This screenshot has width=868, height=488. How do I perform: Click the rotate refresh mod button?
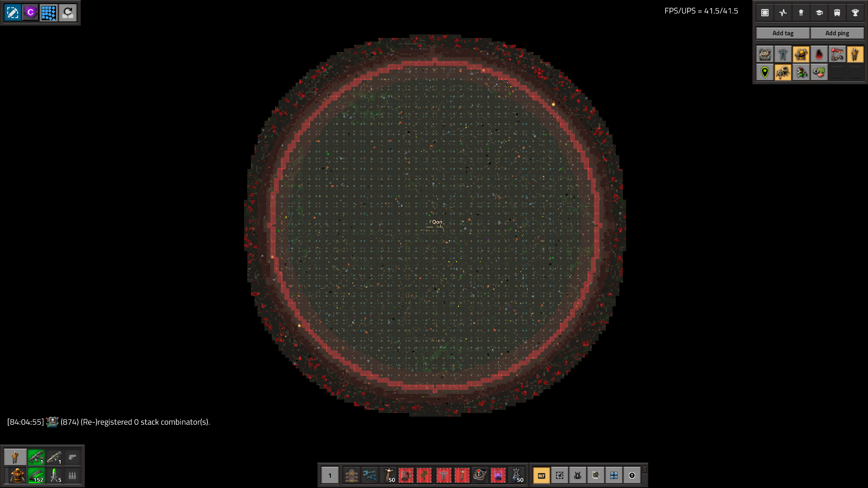point(67,13)
